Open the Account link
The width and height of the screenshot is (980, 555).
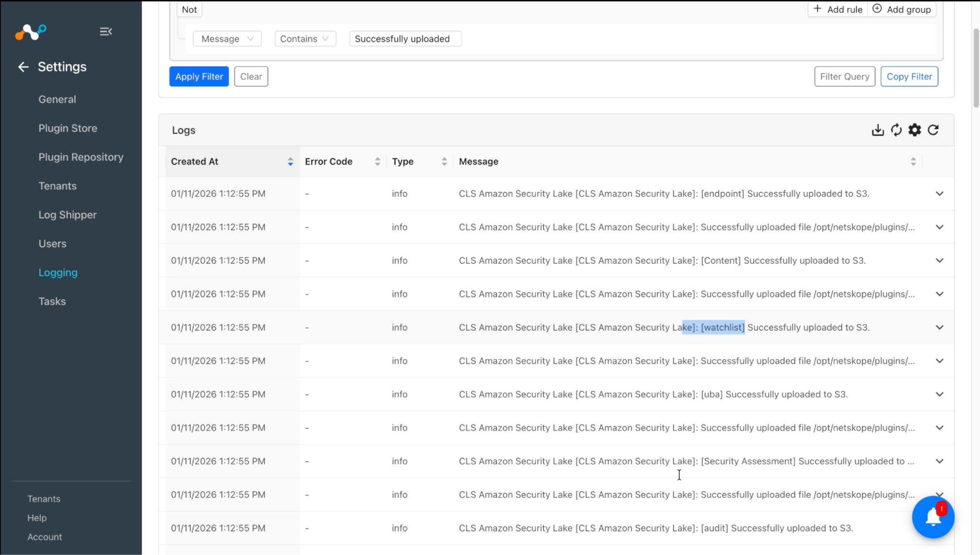[x=45, y=537]
